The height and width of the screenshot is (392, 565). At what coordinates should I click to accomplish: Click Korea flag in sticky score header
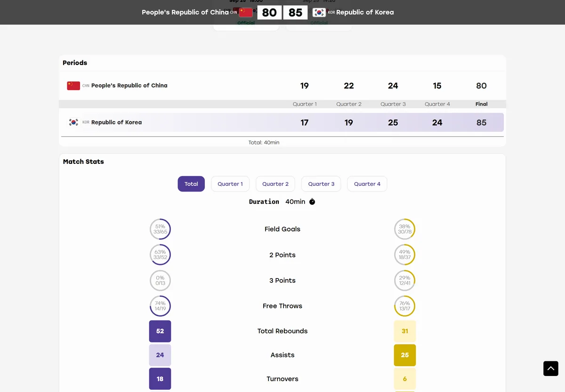319,12
